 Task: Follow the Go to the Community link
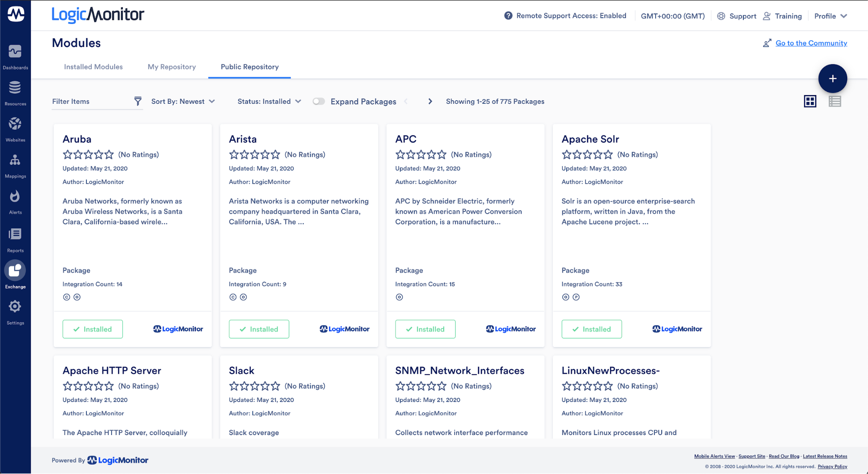click(x=811, y=43)
